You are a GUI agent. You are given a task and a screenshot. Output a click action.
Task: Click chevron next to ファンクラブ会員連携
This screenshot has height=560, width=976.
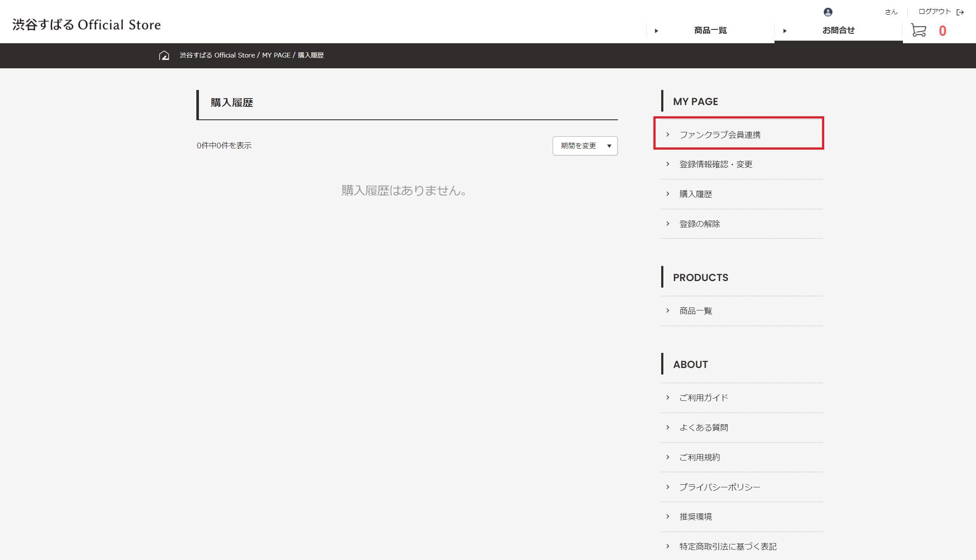click(x=668, y=134)
